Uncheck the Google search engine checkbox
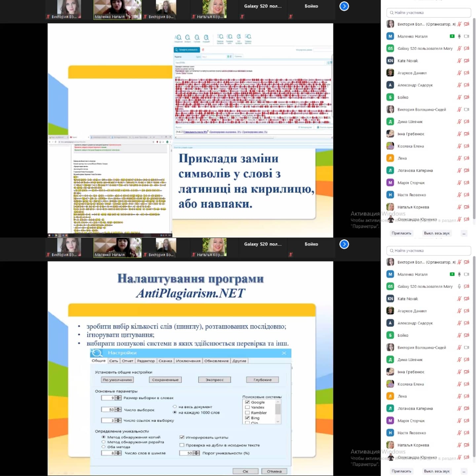The image size is (476, 476). click(247, 402)
